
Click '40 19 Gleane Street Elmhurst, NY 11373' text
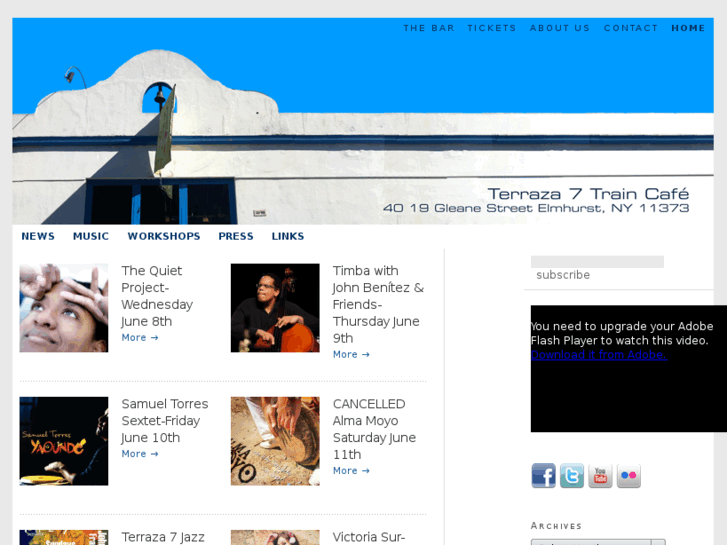point(536,208)
